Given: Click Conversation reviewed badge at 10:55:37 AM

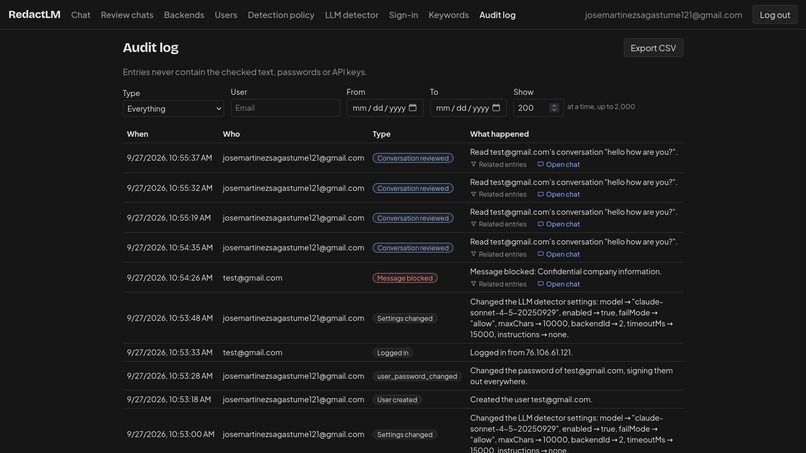Looking at the screenshot, I should (413, 158).
